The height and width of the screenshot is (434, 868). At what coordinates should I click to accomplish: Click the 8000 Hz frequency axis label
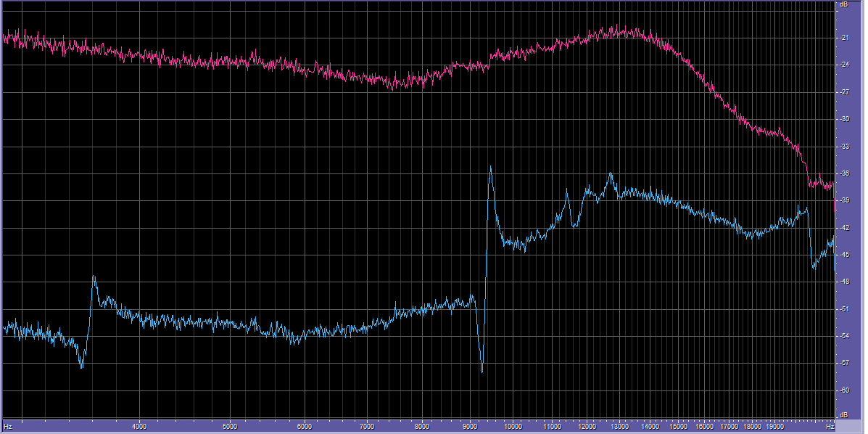click(x=422, y=426)
